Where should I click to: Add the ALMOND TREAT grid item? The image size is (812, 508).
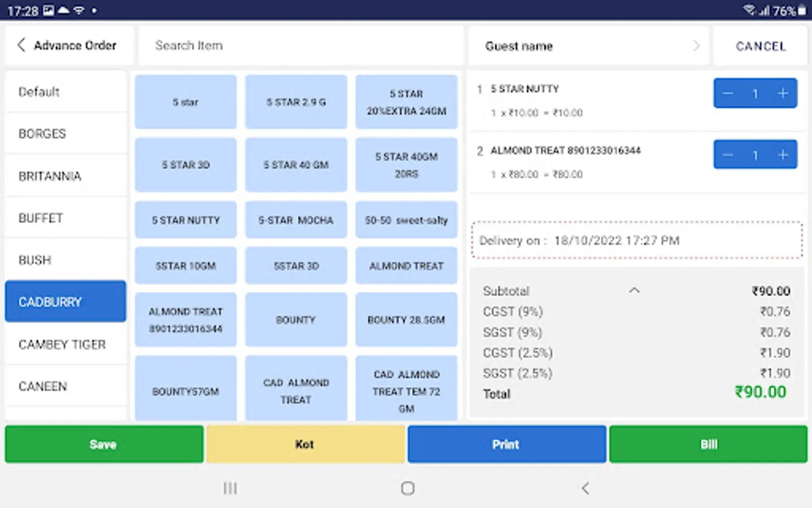[407, 265]
